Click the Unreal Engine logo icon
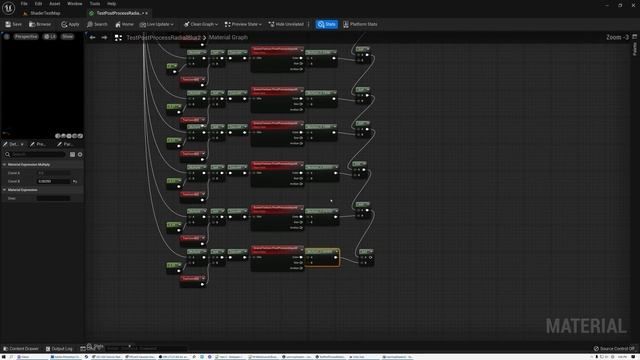The height and width of the screenshot is (360, 640). tap(8, 8)
